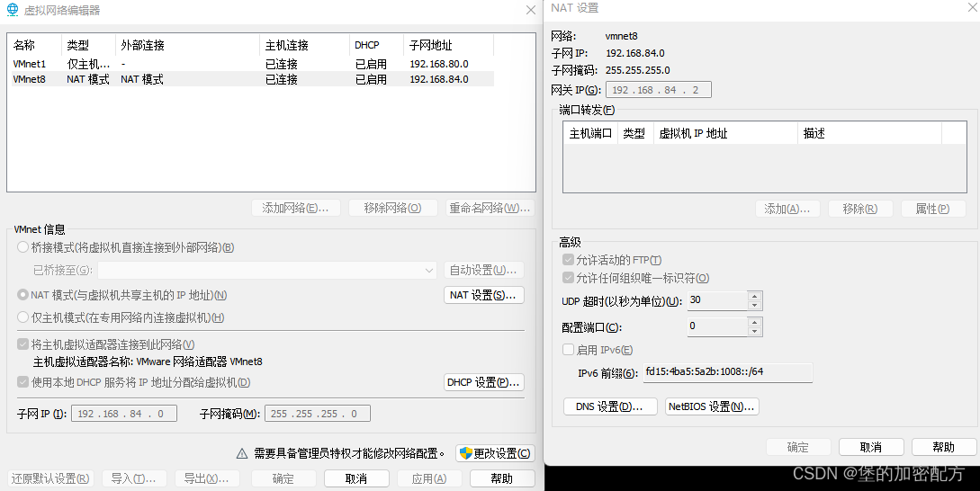Click 还原默认设置 button

point(50,478)
